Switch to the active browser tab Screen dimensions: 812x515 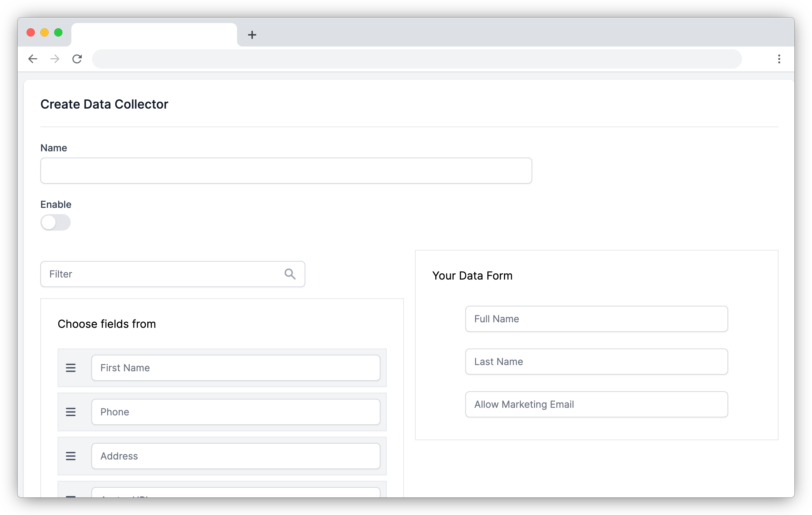[154, 34]
